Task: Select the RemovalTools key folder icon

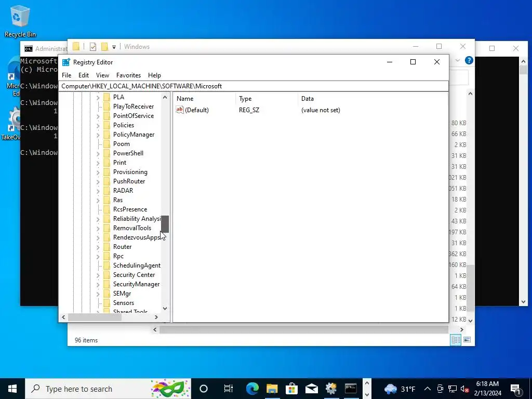Action: [107, 228]
